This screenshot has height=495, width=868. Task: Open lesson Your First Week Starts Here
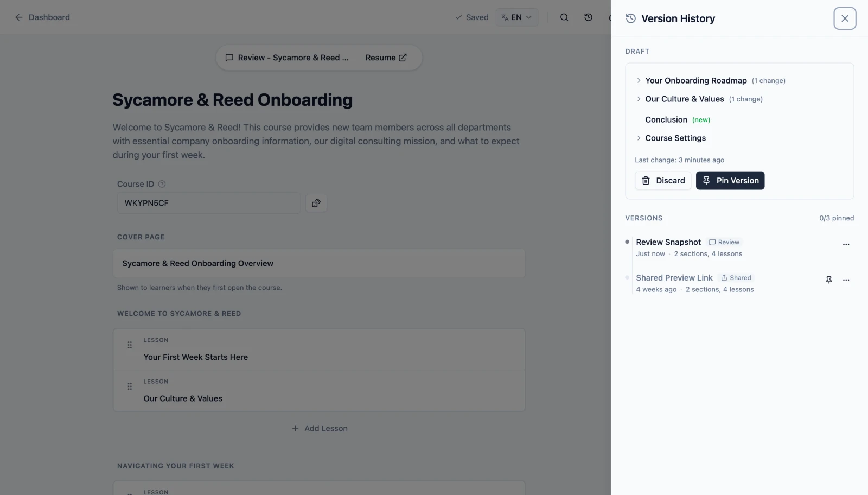195,357
